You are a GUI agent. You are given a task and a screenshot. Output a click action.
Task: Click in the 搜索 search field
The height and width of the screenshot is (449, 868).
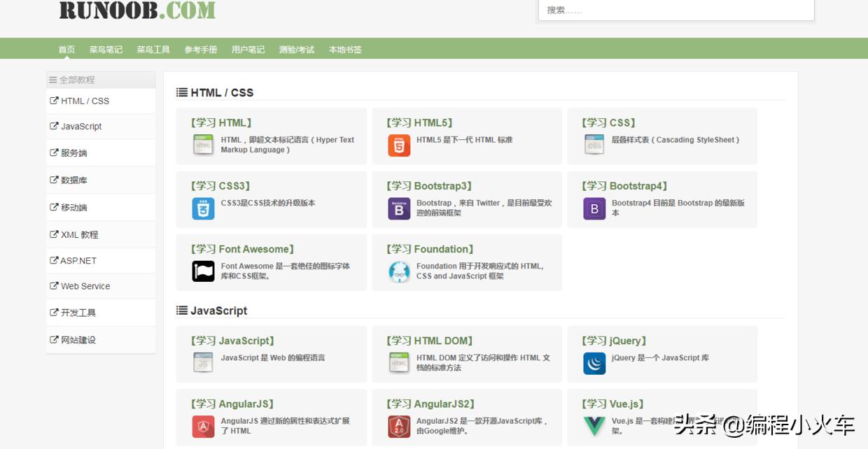point(675,10)
